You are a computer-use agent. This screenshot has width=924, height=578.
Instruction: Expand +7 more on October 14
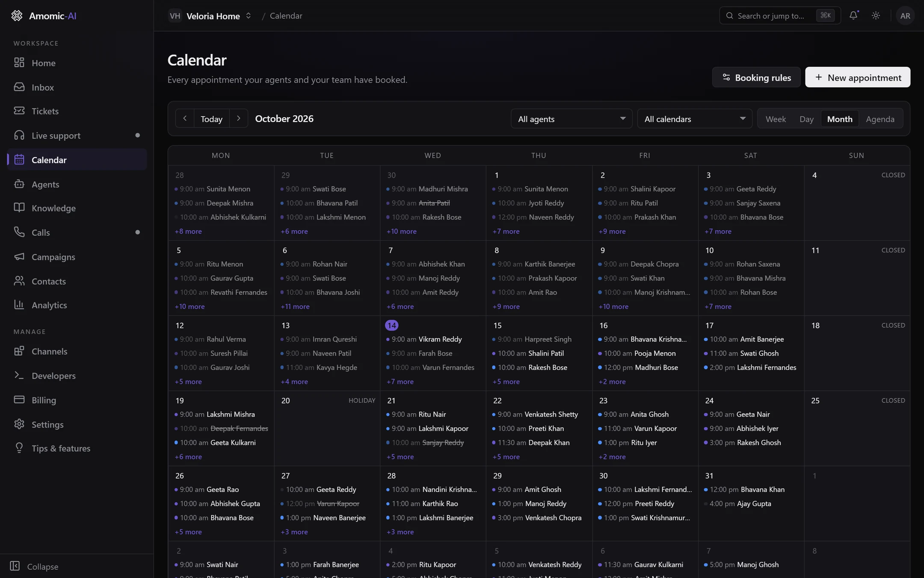tap(400, 381)
